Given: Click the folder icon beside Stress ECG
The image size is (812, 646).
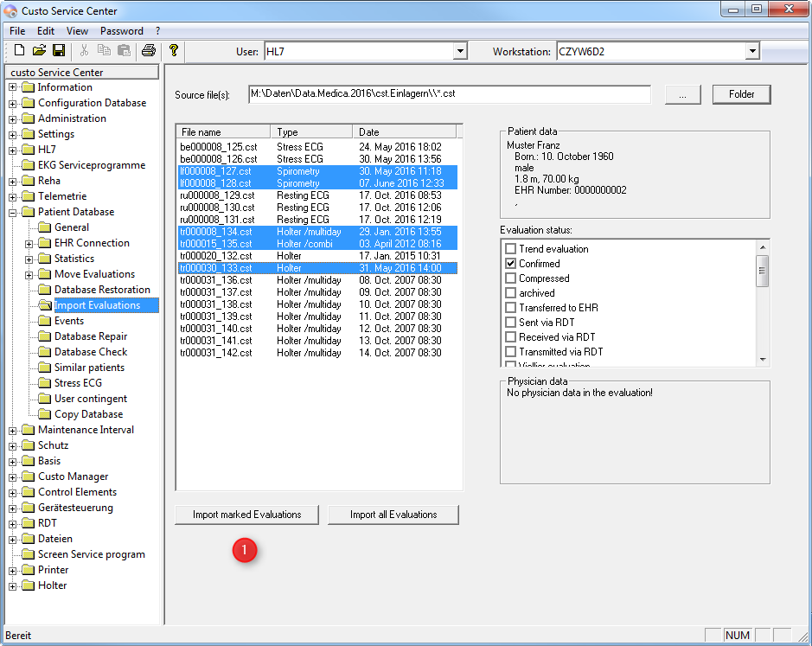Looking at the screenshot, I should pos(45,383).
